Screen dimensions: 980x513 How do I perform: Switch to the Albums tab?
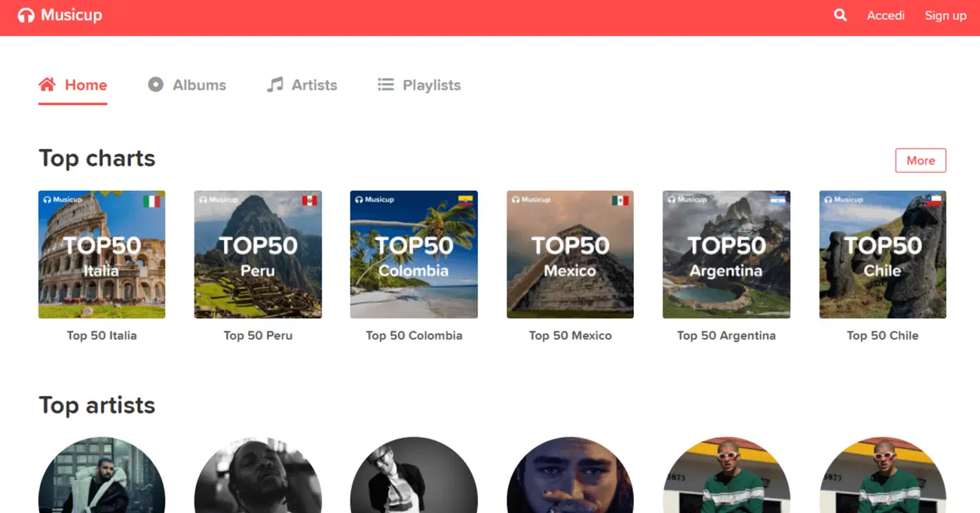coord(199,85)
